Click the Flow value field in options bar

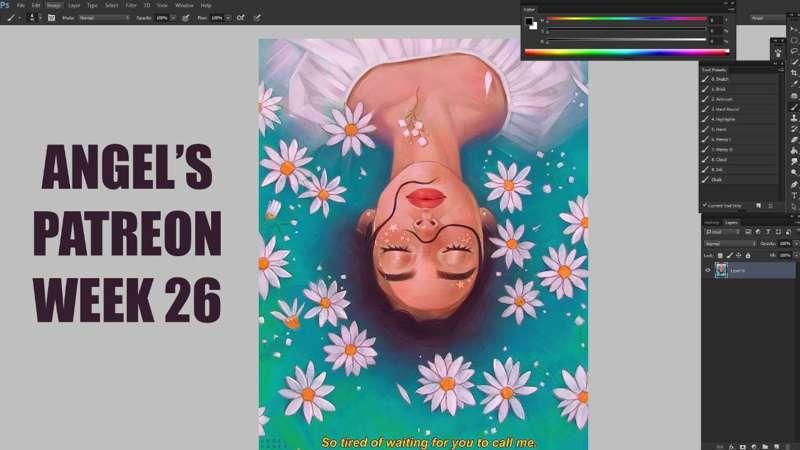(x=217, y=18)
